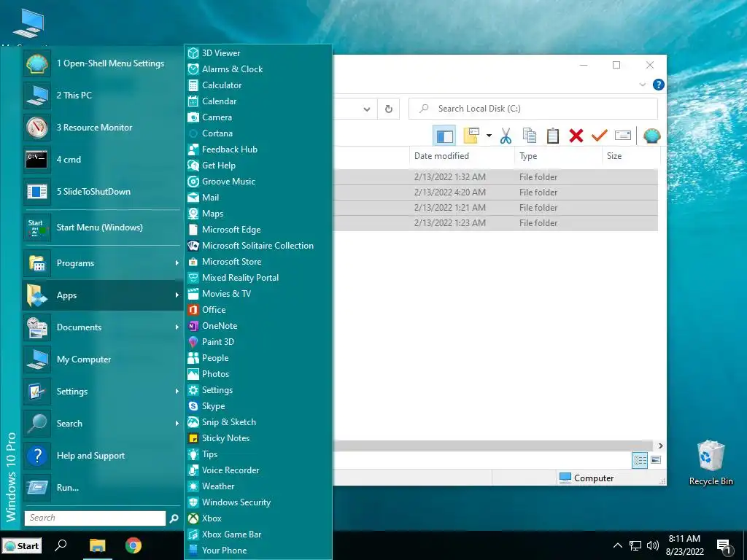Image resolution: width=747 pixels, height=560 pixels.
Task: Click the Cut scissors toolbar icon
Action: coord(506,136)
